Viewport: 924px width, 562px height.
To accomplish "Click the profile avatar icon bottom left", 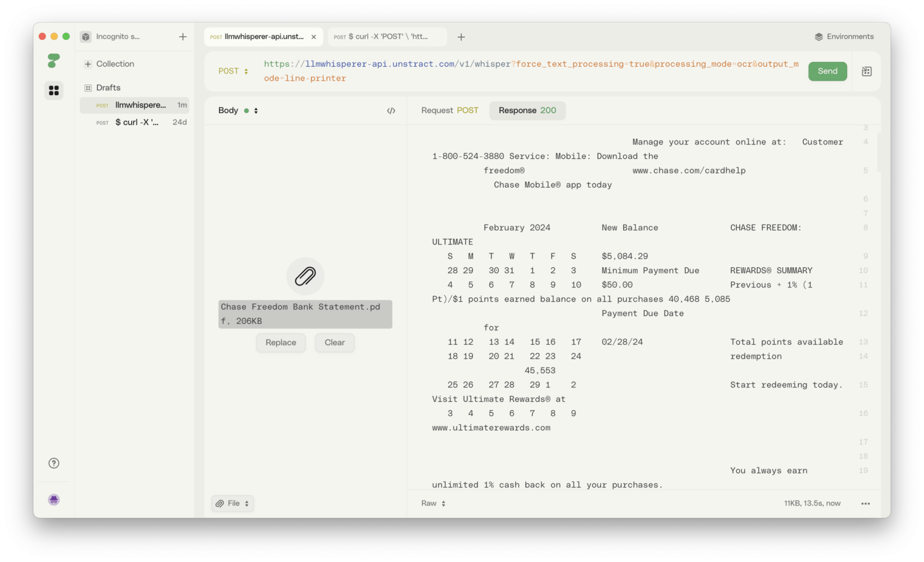I will tap(54, 499).
